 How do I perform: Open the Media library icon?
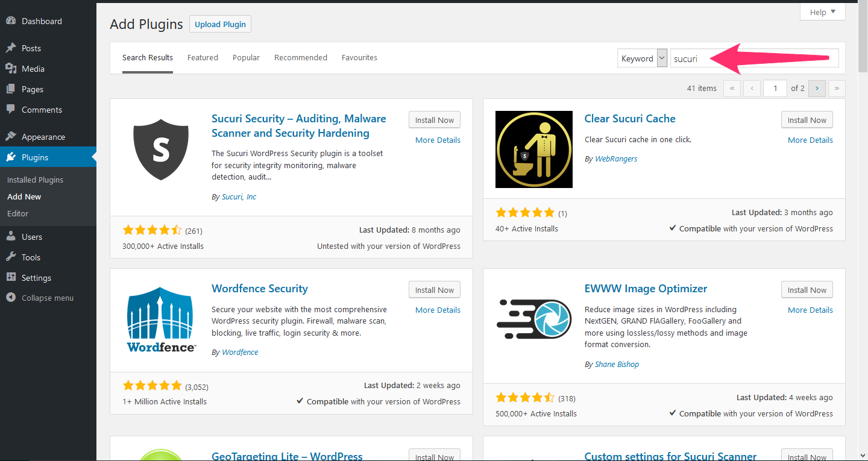pos(13,68)
